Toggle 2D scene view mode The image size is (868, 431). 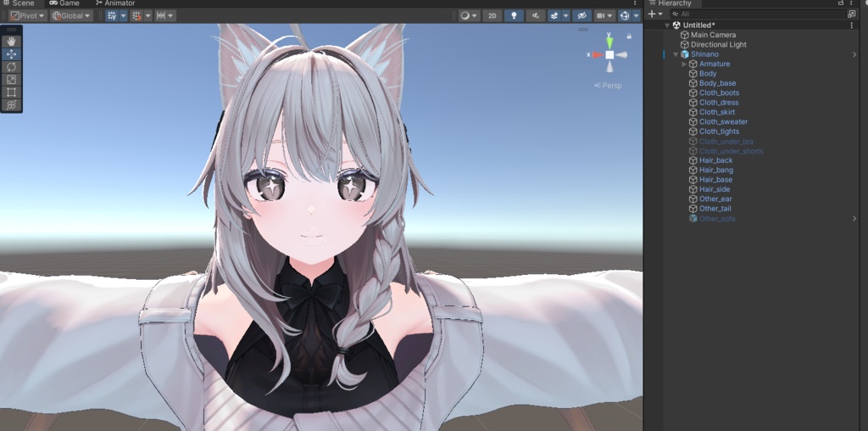click(492, 15)
